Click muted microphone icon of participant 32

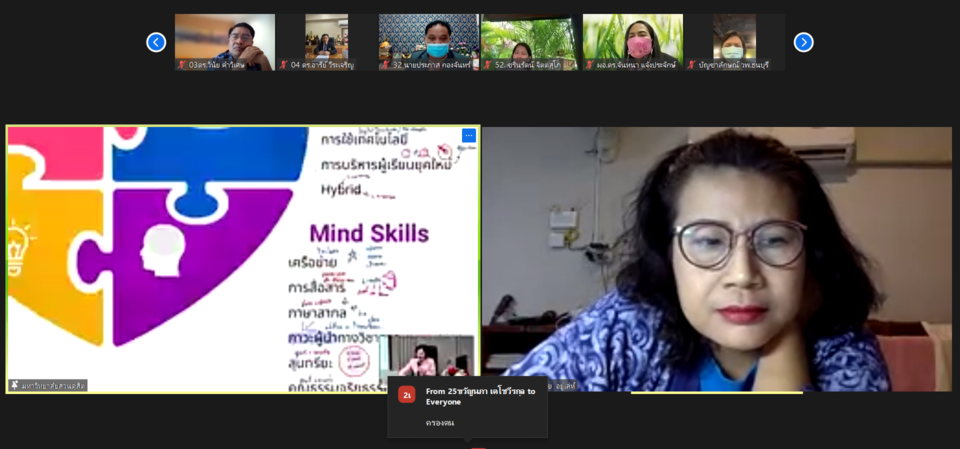[x=386, y=64]
